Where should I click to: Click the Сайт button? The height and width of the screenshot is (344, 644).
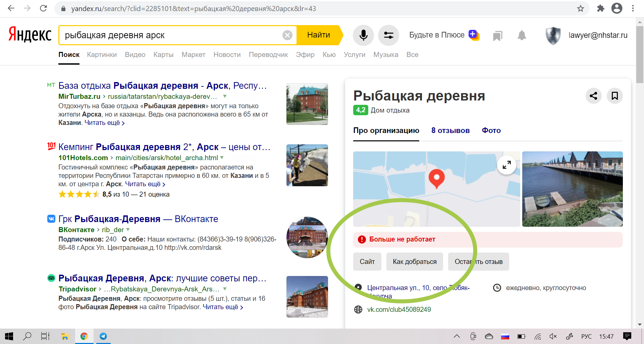[367, 262]
